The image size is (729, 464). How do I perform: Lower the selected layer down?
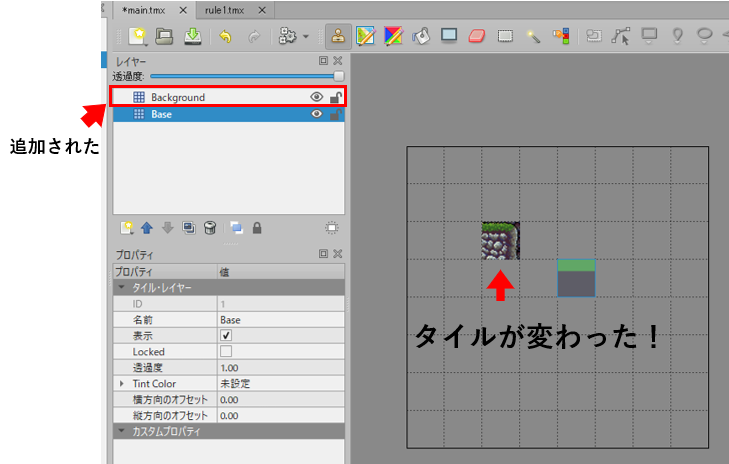pos(168,228)
